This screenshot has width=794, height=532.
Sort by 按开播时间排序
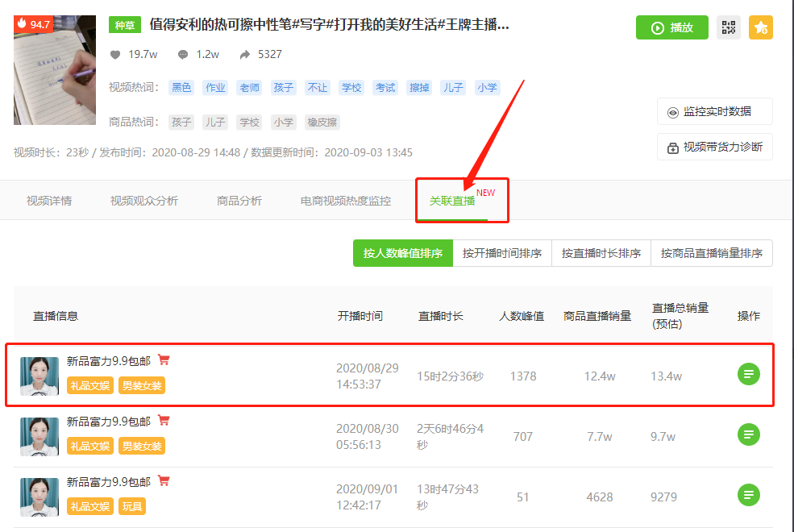tap(502, 253)
